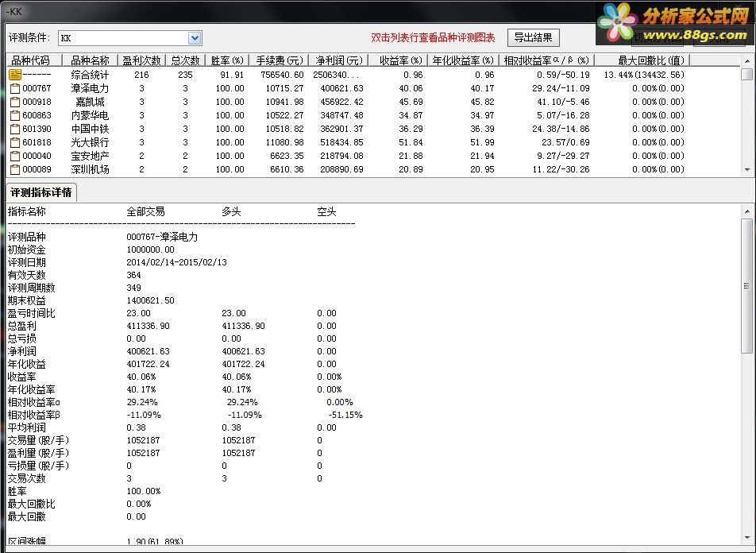Select the 光大银行 row name
756x553 pixels.
point(91,142)
